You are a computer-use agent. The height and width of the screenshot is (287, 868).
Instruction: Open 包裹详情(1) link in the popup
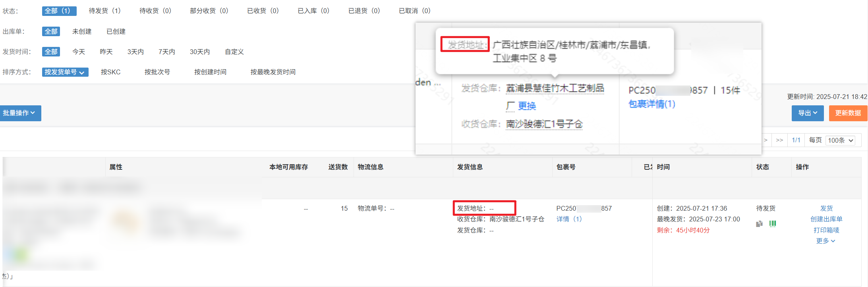(x=652, y=104)
